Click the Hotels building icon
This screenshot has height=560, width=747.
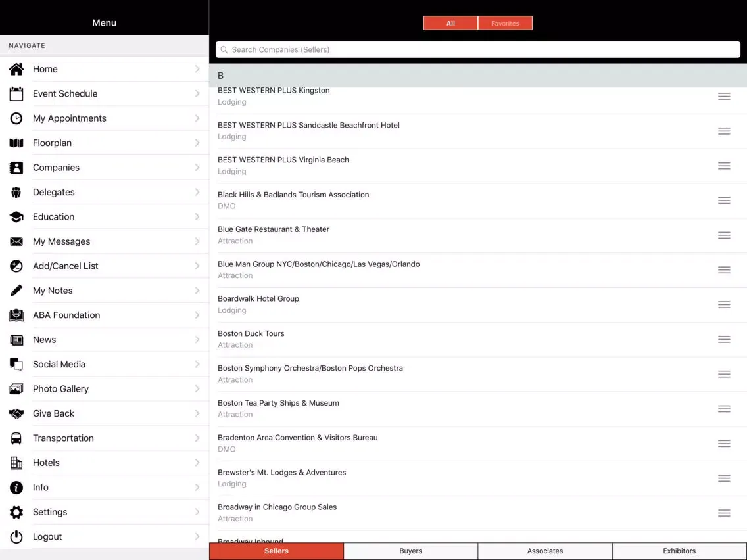coord(16,463)
